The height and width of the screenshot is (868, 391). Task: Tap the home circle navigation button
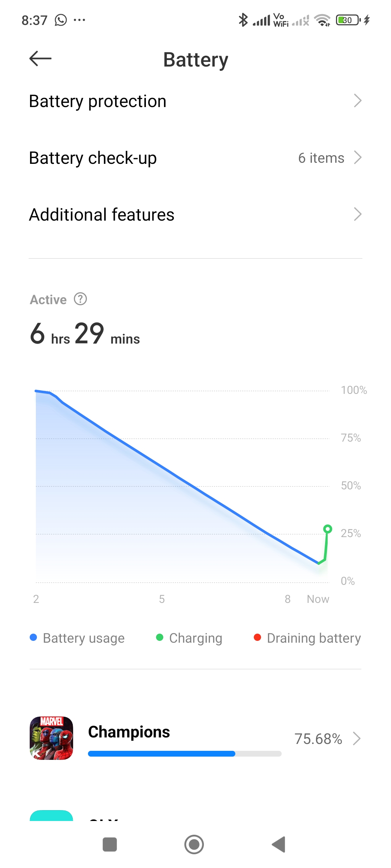pyautogui.click(x=194, y=844)
